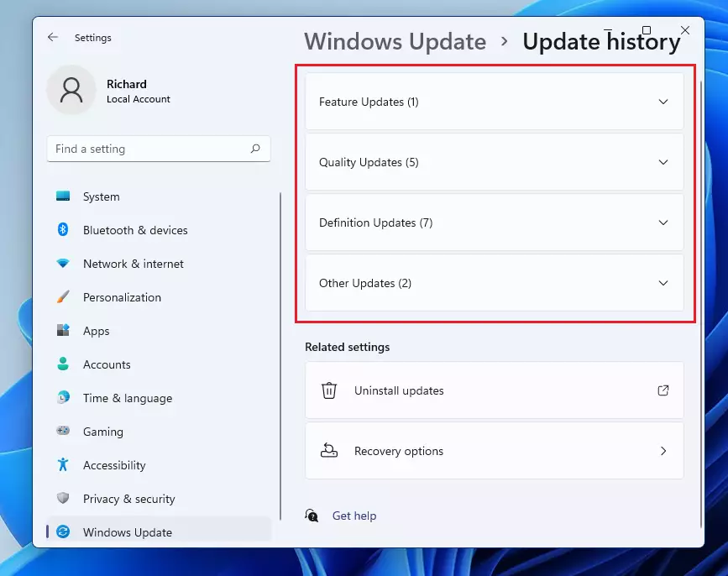Click the main content vertical scrollbar
Screen dimensions: 728x576
coord(701,304)
